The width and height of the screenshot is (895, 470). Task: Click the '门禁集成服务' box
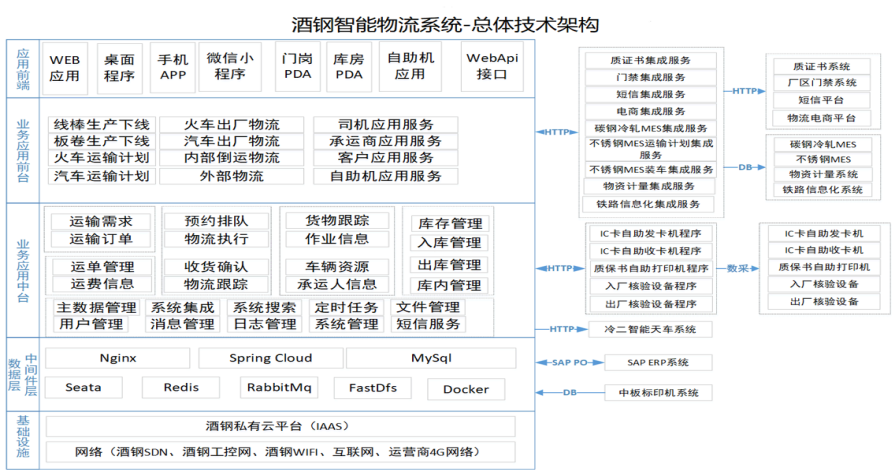650,77
